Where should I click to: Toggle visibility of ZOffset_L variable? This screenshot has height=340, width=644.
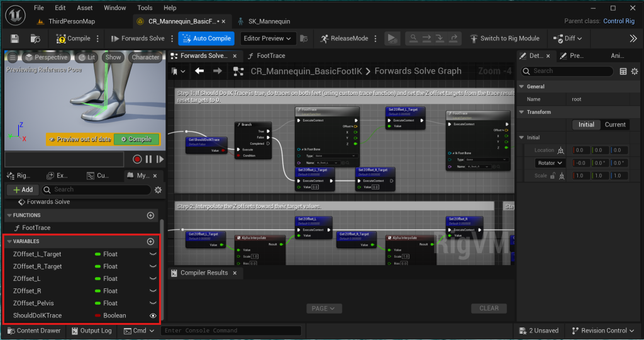click(x=153, y=279)
